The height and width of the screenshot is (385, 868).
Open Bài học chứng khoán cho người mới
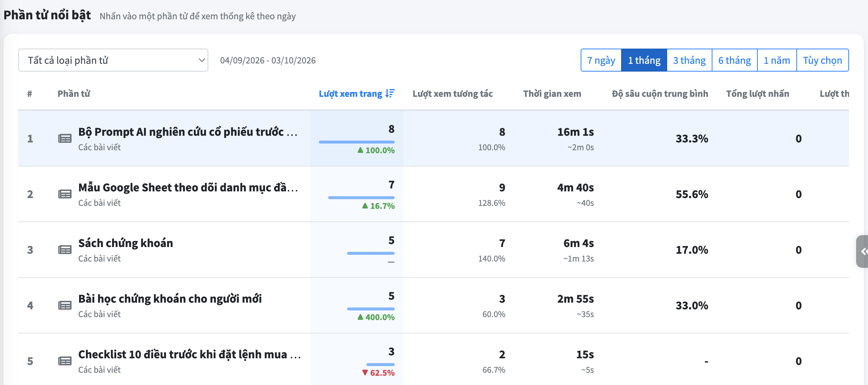pos(170,299)
